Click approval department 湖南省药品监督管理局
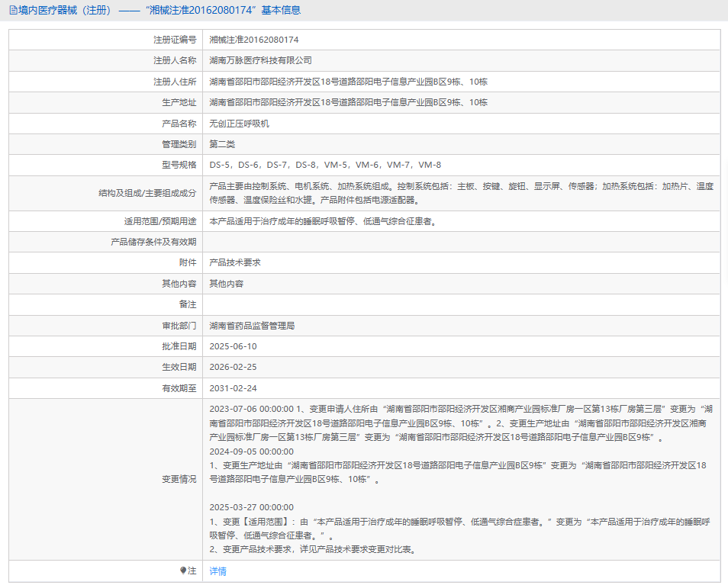The height and width of the screenshot is (585, 728). click(252, 326)
